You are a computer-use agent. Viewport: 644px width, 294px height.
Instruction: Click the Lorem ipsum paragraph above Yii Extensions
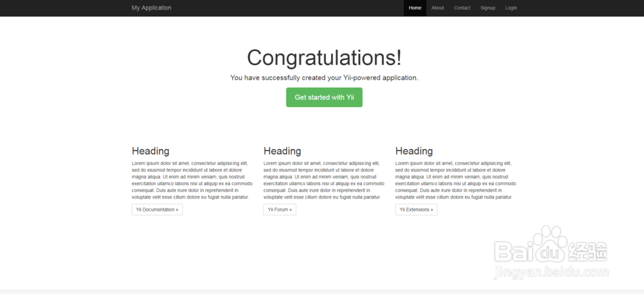click(456, 180)
